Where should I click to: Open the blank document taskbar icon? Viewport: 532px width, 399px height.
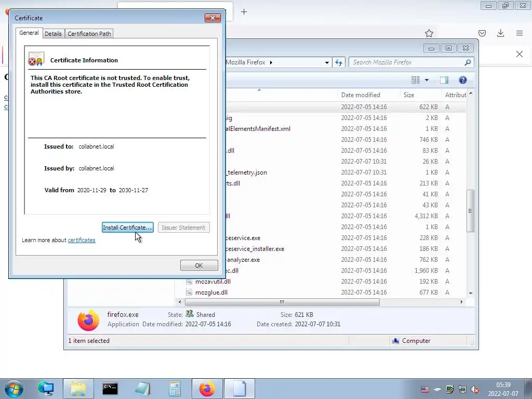pyautogui.click(x=240, y=389)
